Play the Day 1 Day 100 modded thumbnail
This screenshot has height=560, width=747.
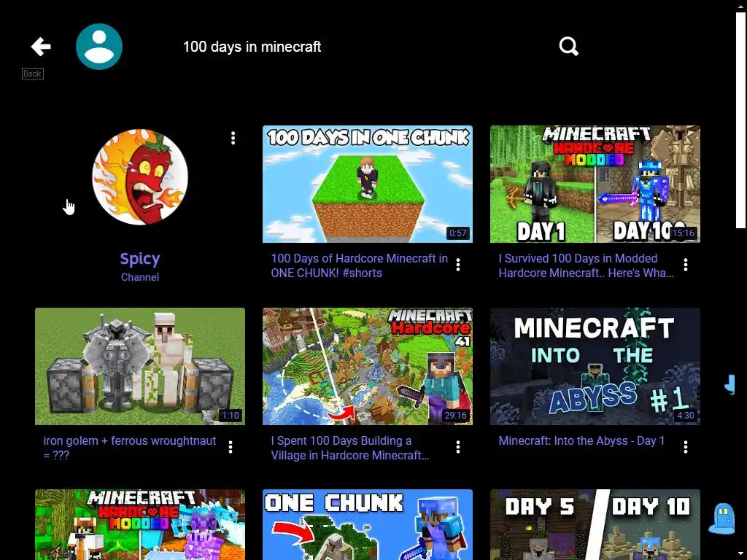[595, 184]
